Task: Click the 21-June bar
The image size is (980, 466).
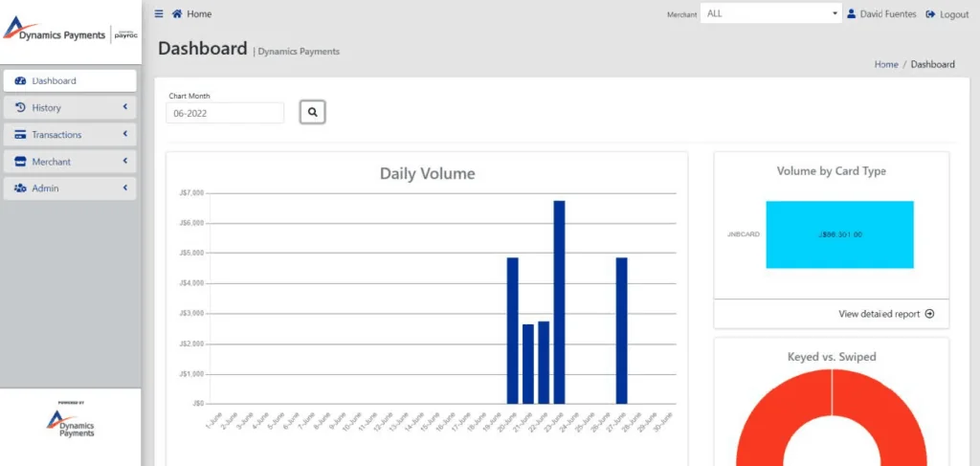Action: tap(528, 365)
